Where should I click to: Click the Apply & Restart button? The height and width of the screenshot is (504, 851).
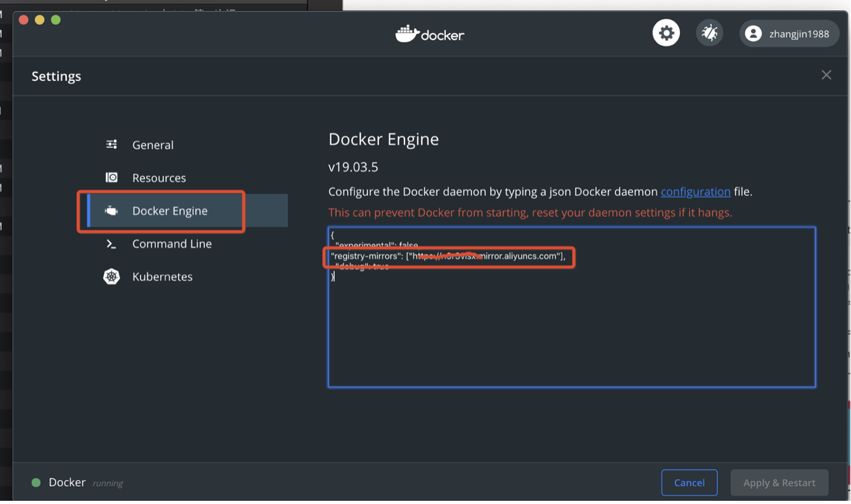(x=779, y=482)
